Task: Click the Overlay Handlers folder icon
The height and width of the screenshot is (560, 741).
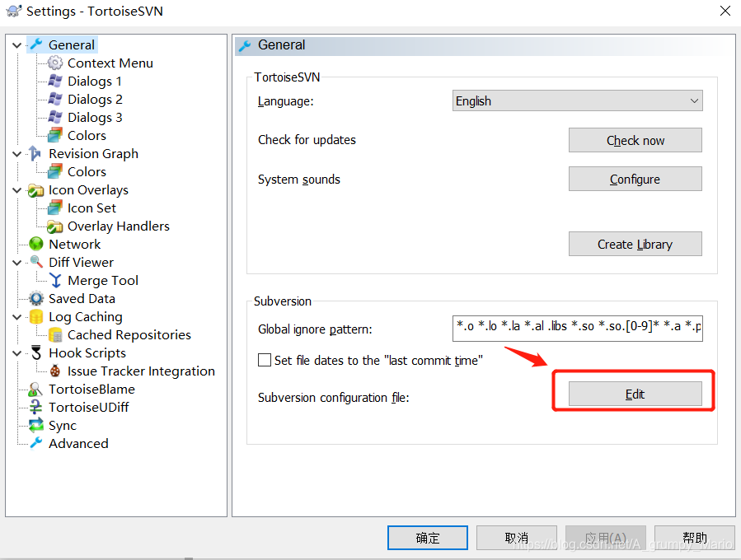Action: [55, 226]
